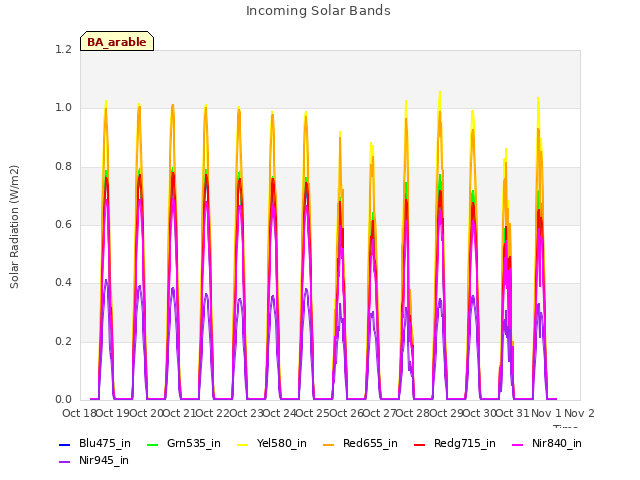Screen dimensions: 640x480
Task: Click the red Redg715_in legend swatch
Action: click(420, 445)
